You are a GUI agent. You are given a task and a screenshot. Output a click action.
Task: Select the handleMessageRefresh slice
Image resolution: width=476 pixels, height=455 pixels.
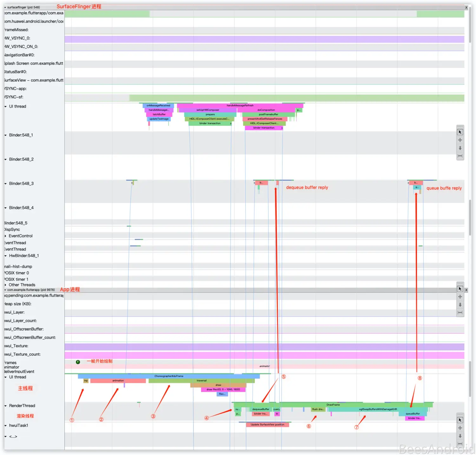pos(240,105)
